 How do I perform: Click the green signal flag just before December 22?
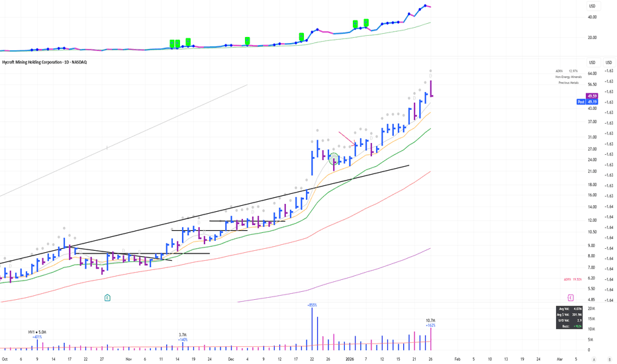click(301, 36)
